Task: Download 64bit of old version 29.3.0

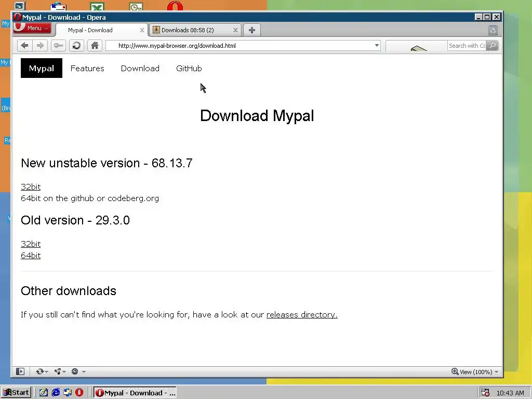Action: [x=31, y=256]
